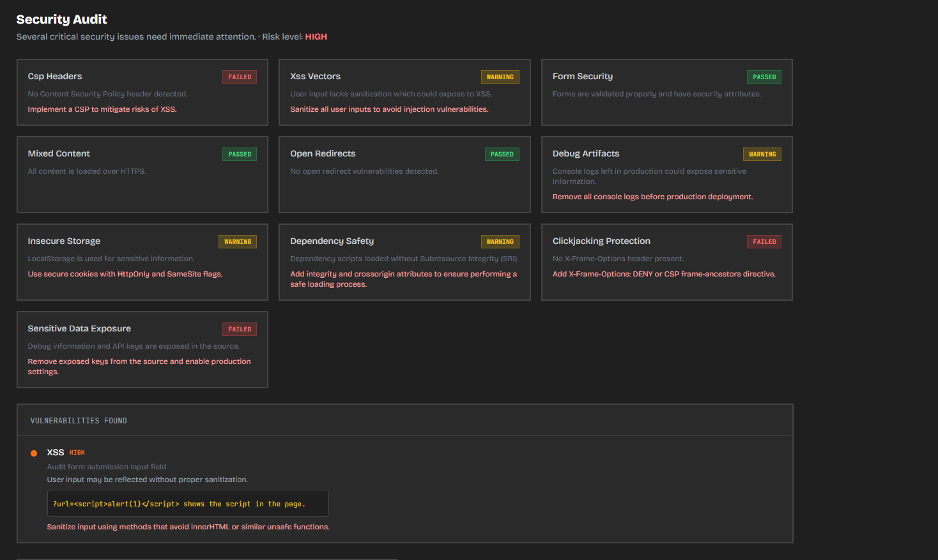Click the PASSED badge on Mixed Content
The height and width of the screenshot is (560, 938).
pyautogui.click(x=239, y=154)
